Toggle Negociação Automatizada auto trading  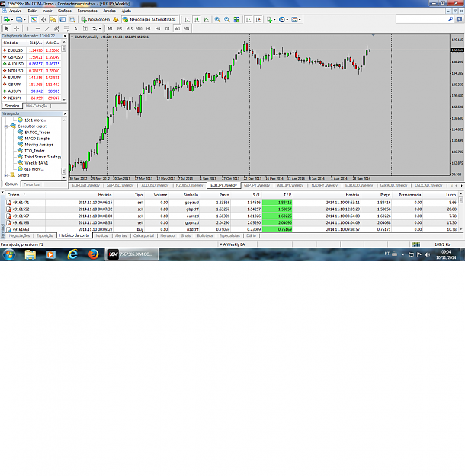click(x=150, y=20)
